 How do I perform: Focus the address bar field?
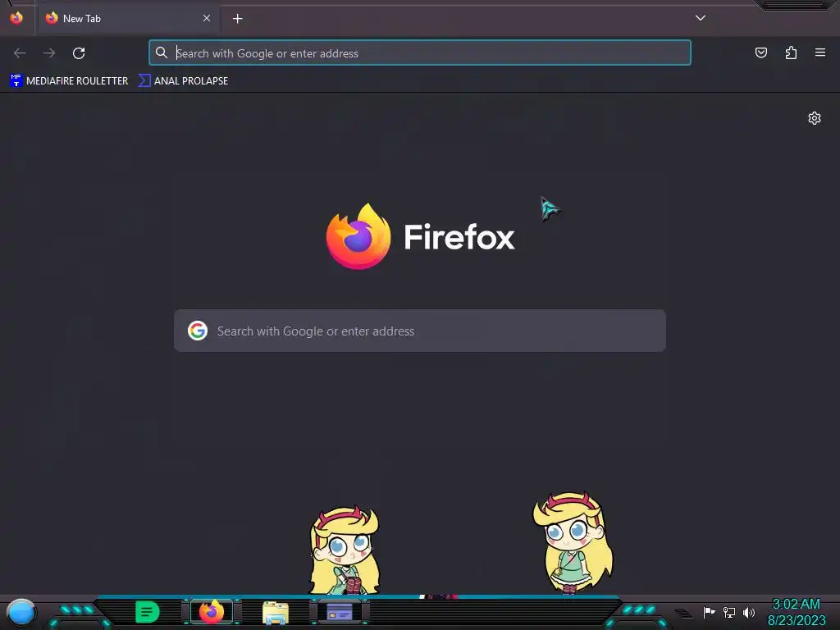[x=420, y=53]
